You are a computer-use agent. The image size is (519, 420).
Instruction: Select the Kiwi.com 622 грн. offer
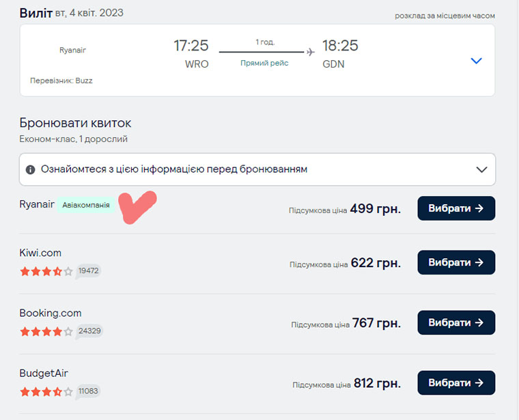(456, 262)
